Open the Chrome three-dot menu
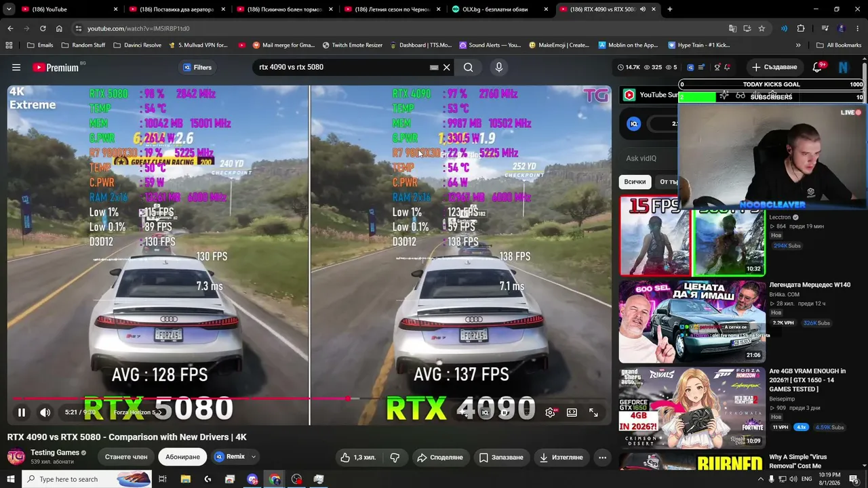Image resolution: width=868 pixels, height=488 pixels. click(x=856, y=28)
